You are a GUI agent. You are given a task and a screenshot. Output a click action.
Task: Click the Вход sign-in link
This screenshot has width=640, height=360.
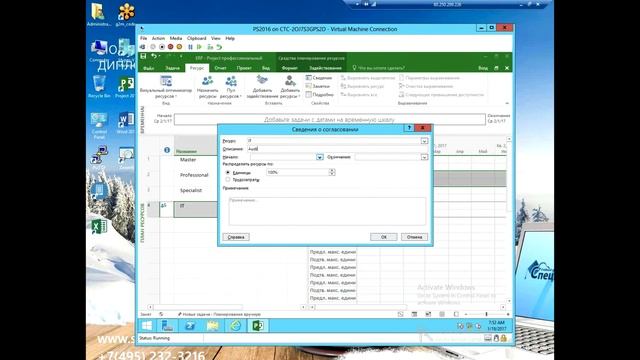point(483,68)
